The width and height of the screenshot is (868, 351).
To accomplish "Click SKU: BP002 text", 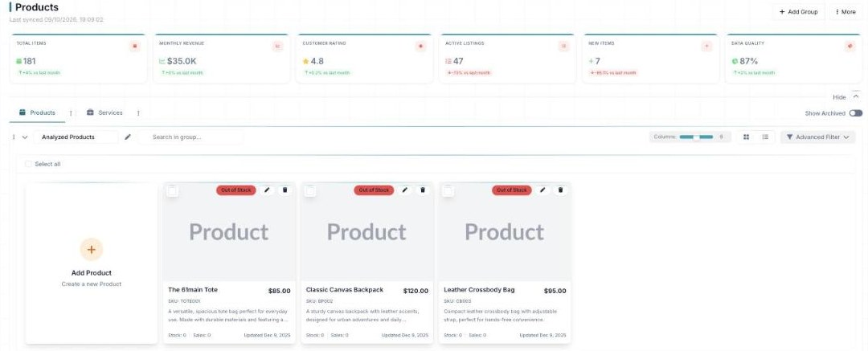I will point(319,301).
